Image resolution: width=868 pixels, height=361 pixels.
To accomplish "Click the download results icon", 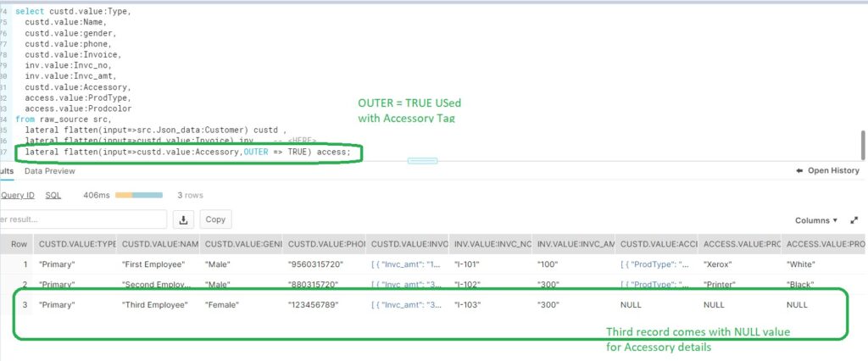I will [183, 219].
